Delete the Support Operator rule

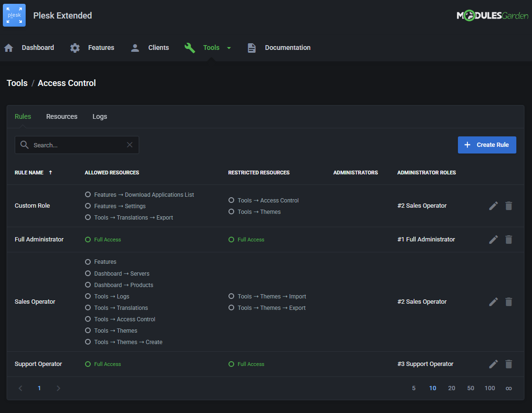coord(509,364)
